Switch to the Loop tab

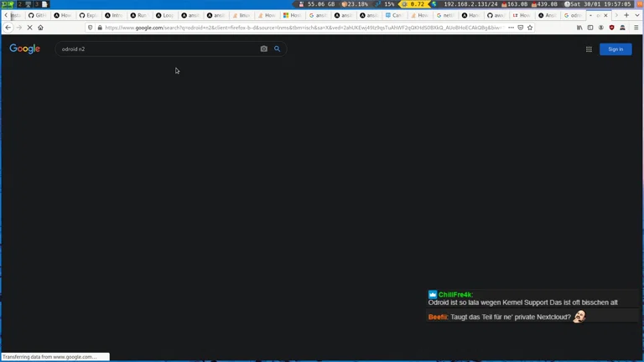coord(164,15)
